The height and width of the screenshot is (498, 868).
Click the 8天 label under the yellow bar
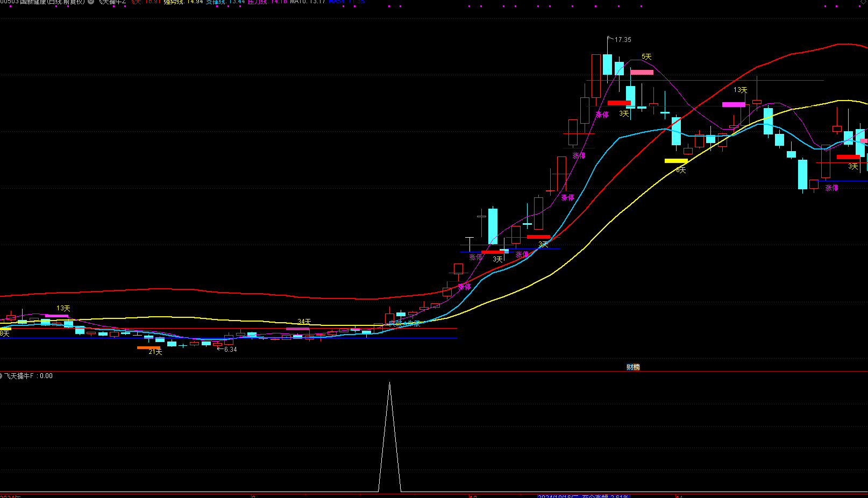click(681, 170)
